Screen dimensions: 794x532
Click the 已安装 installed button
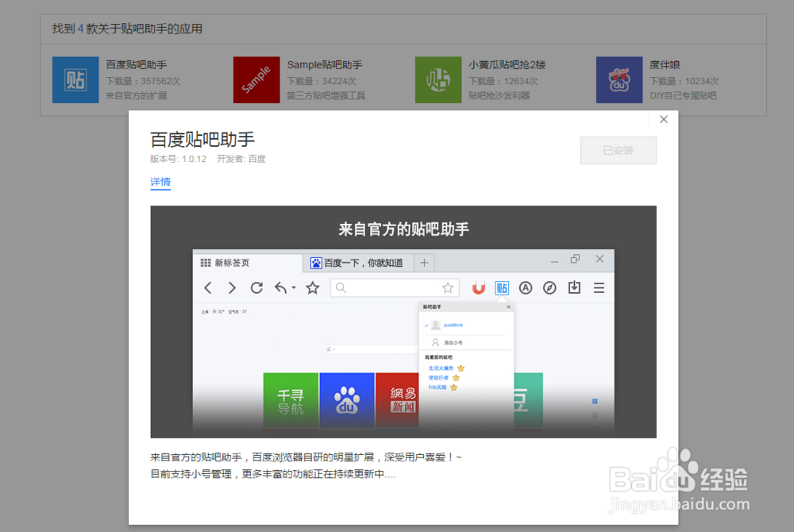pyautogui.click(x=619, y=150)
